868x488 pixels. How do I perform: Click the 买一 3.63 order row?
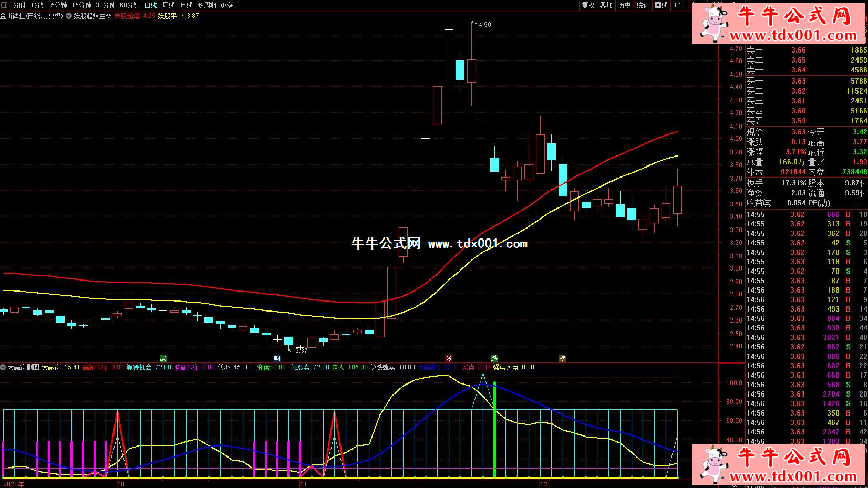tap(807, 81)
